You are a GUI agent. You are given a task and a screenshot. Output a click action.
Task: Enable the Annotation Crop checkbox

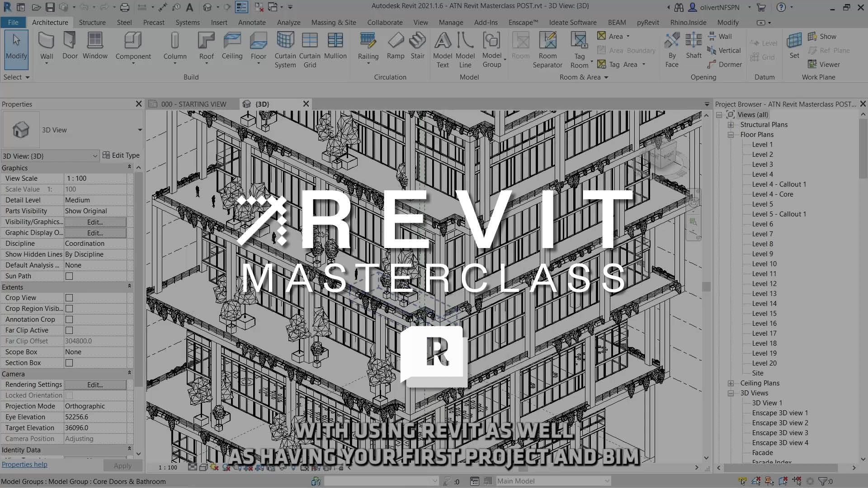pos(69,319)
